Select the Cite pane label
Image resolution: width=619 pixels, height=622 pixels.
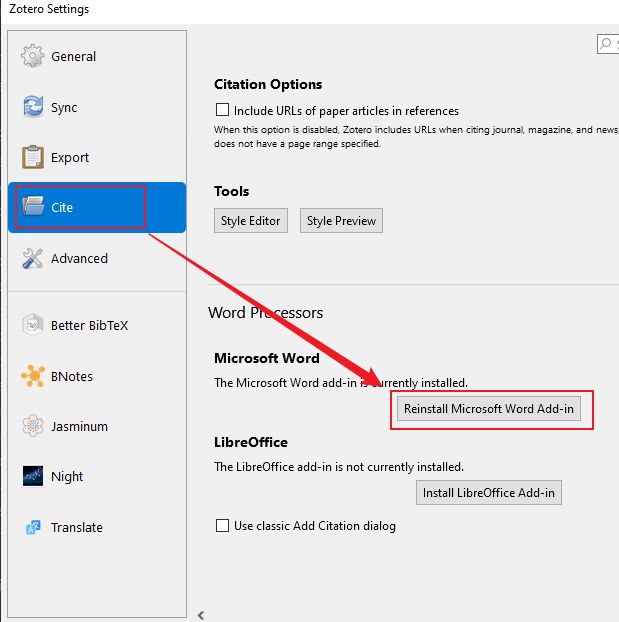click(62, 207)
